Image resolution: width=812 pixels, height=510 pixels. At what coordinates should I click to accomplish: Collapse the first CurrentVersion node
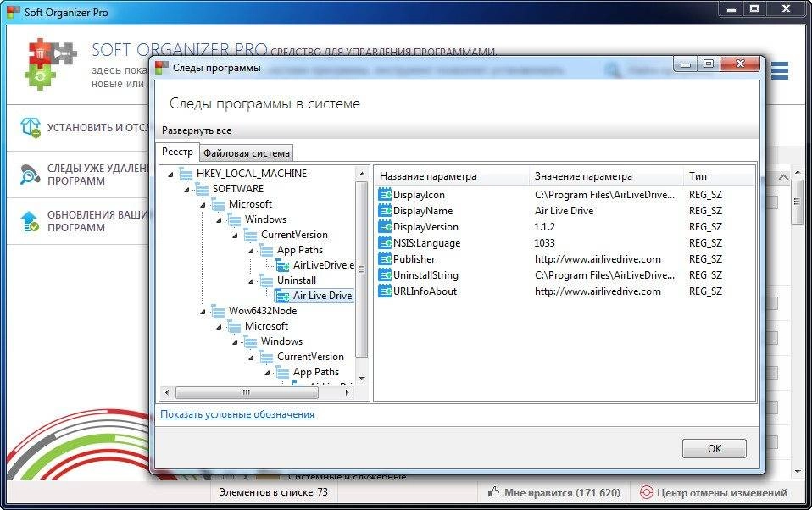(235, 236)
